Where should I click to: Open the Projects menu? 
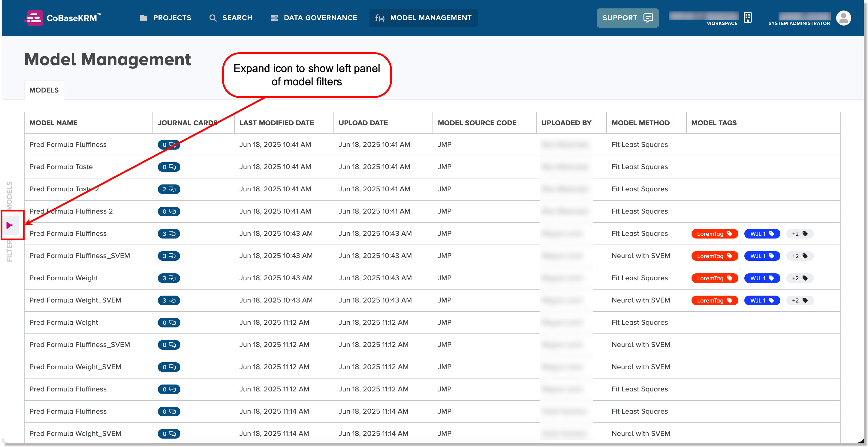pyautogui.click(x=165, y=18)
